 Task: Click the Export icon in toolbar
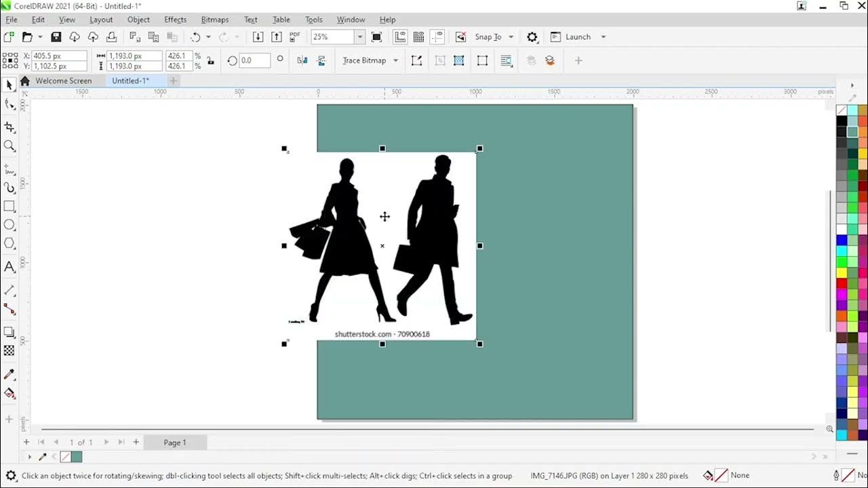click(276, 37)
